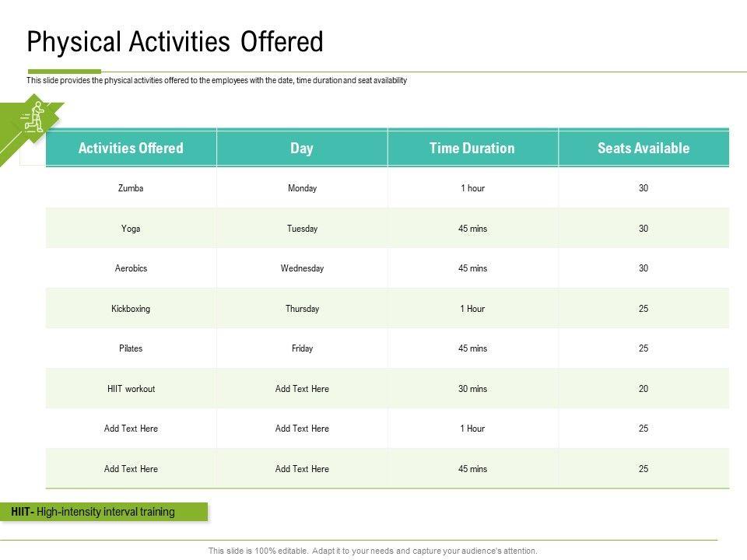
Task: Select the Seats Available header cell
Action: point(644,148)
